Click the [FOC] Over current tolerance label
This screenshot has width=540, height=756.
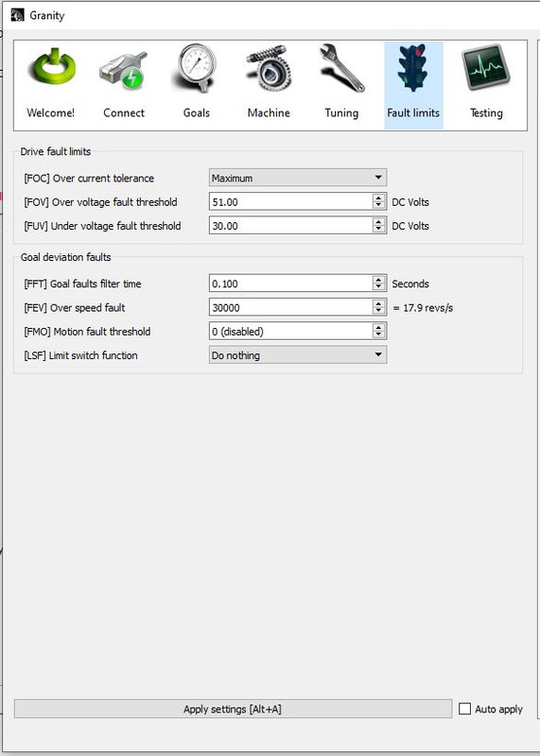pyautogui.click(x=89, y=179)
